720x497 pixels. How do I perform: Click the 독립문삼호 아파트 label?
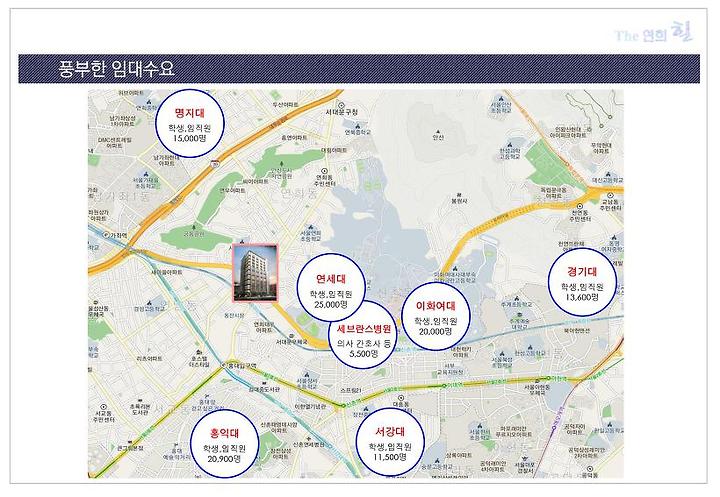click(553, 192)
